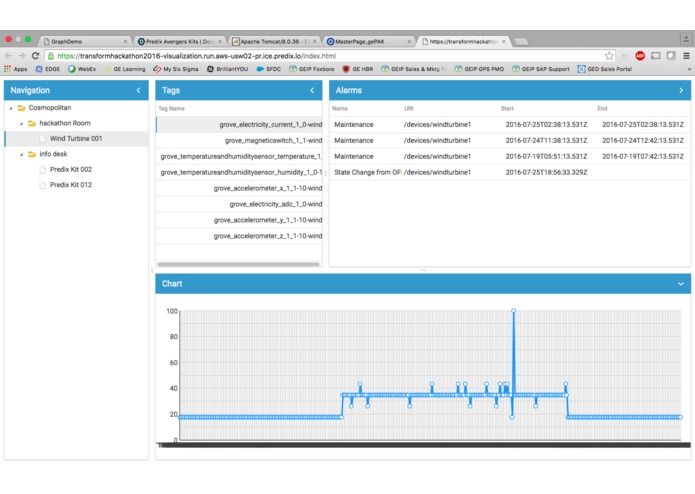Select Maintenance alarm starting 2016-07-24T11:38
Image resolution: width=695 pixels, height=494 pixels.
[x=510, y=141]
